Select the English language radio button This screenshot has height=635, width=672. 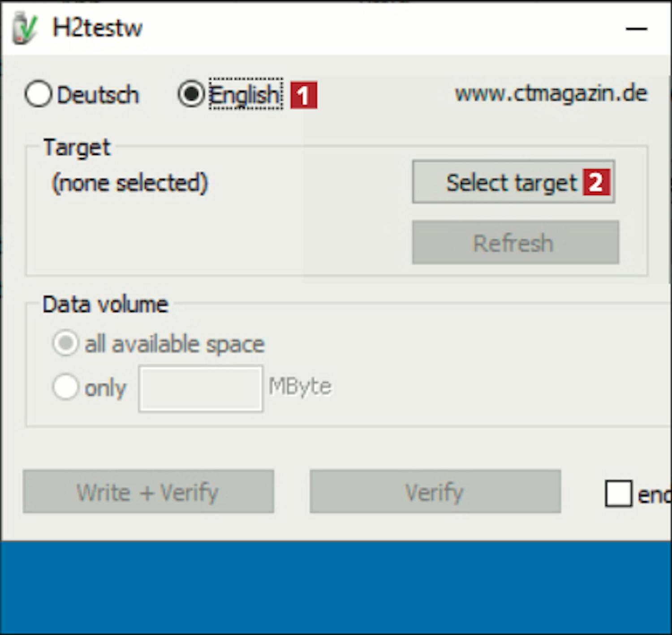[191, 94]
